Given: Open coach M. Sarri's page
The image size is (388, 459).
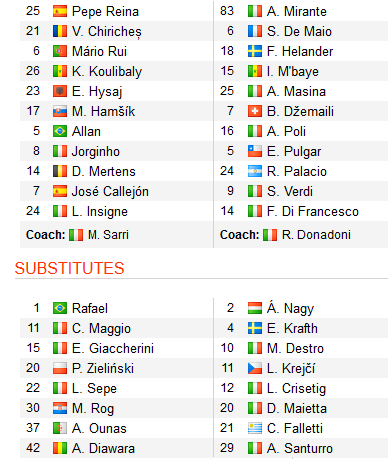Looking at the screenshot, I should coord(108,235).
